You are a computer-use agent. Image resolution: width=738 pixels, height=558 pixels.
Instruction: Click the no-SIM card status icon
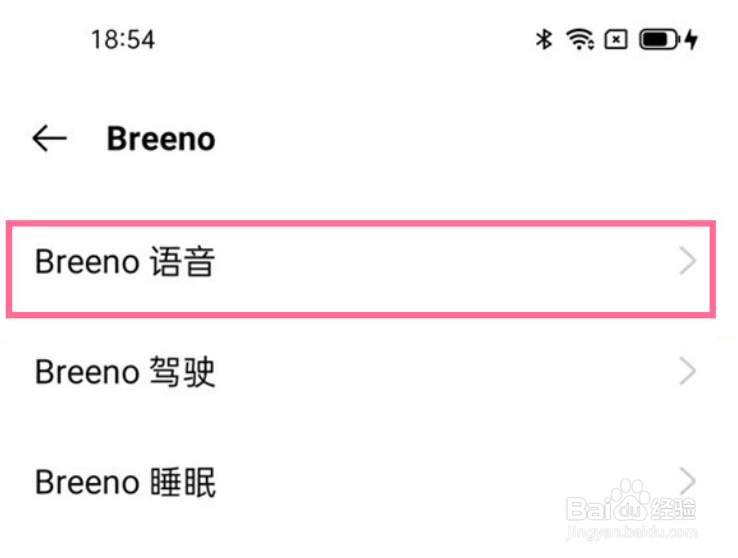click(x=617, y=40)
